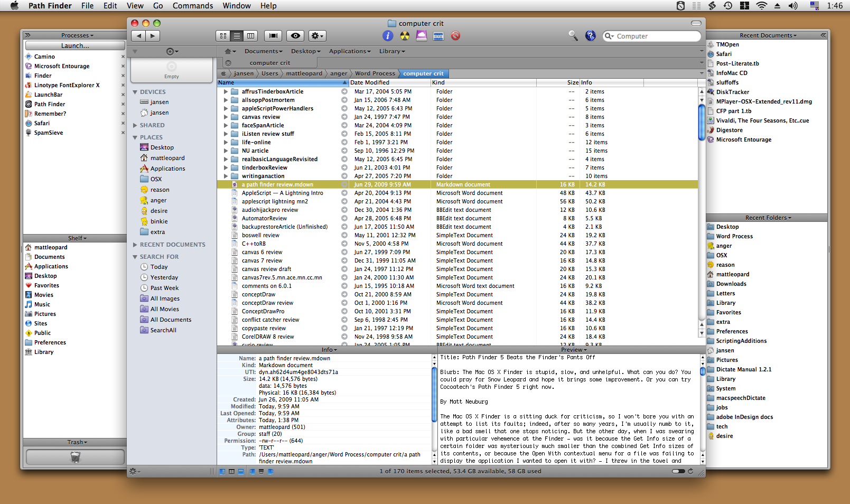
Task: Open the gear Action dropdown in toolbar
Action: (x=317, y=36)
